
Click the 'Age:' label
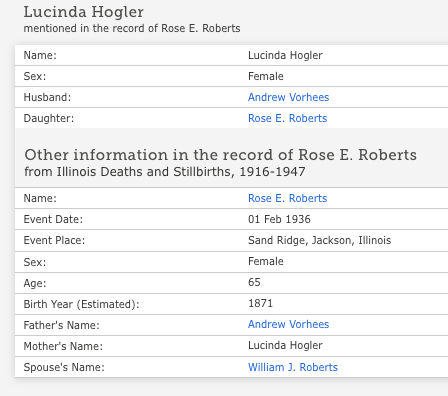point(35,283)
